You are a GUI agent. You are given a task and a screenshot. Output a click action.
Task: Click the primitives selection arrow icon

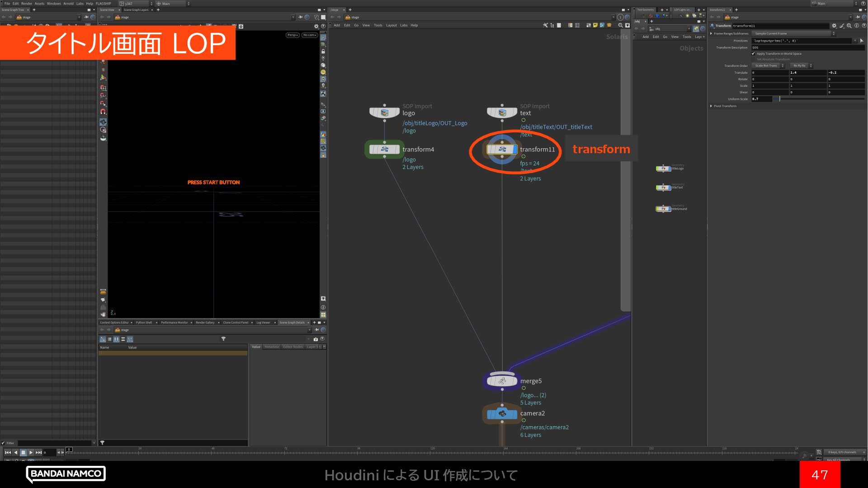[861, 41]
